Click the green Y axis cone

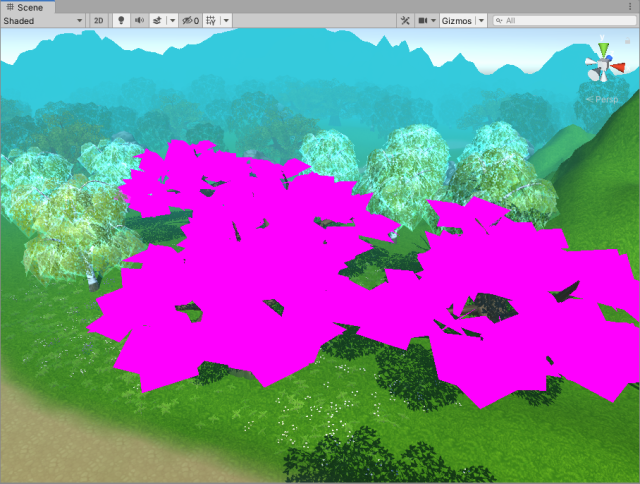pyautogui.click(x=604, y=50)
